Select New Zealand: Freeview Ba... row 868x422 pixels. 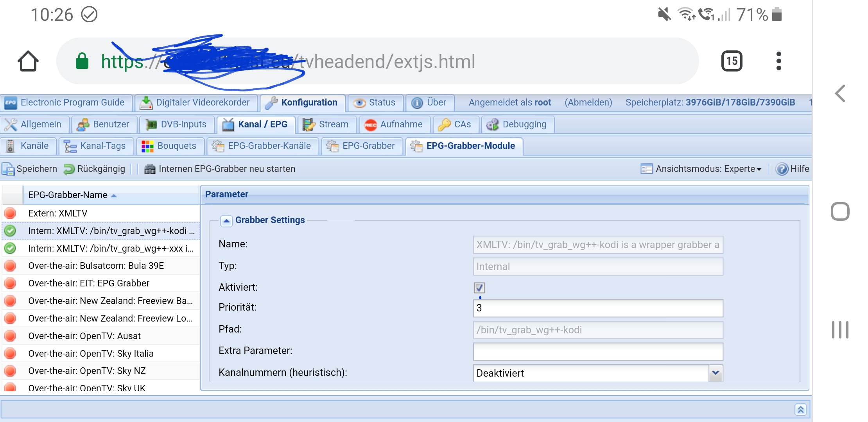tap(101, 301)
